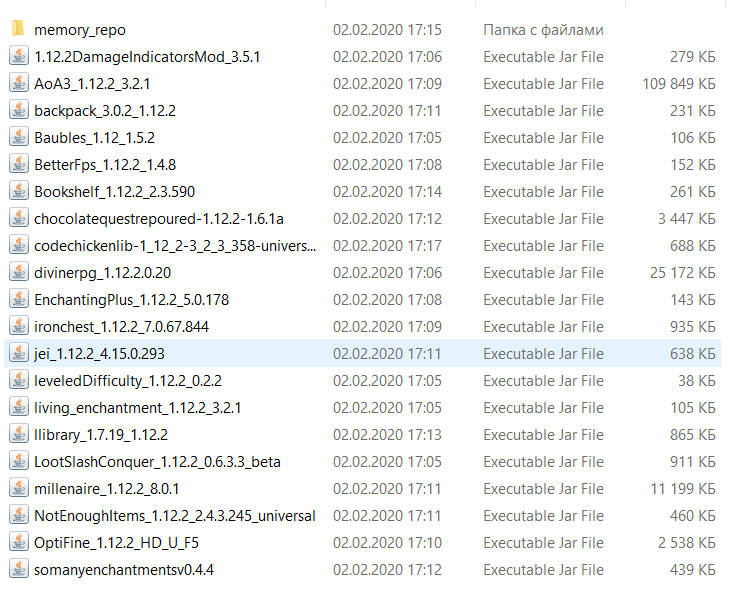Image resolution: width=750 pixels, height=598 pixels.
Task: Click the 3 447 КБ size cell
Action: pos(687,219)
